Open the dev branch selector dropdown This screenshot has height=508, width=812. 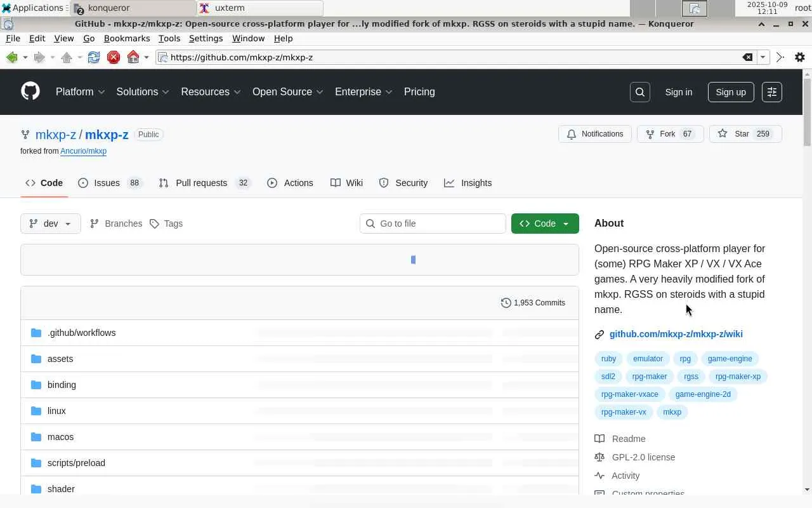(x=51, y=224)
